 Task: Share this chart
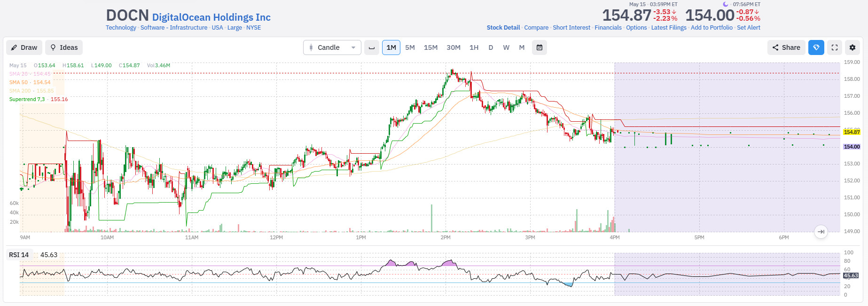786,47
